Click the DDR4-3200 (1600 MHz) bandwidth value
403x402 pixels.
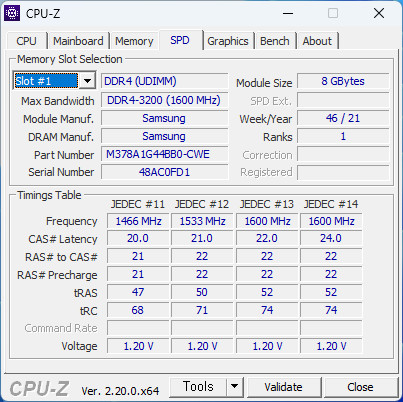point(165,100)
